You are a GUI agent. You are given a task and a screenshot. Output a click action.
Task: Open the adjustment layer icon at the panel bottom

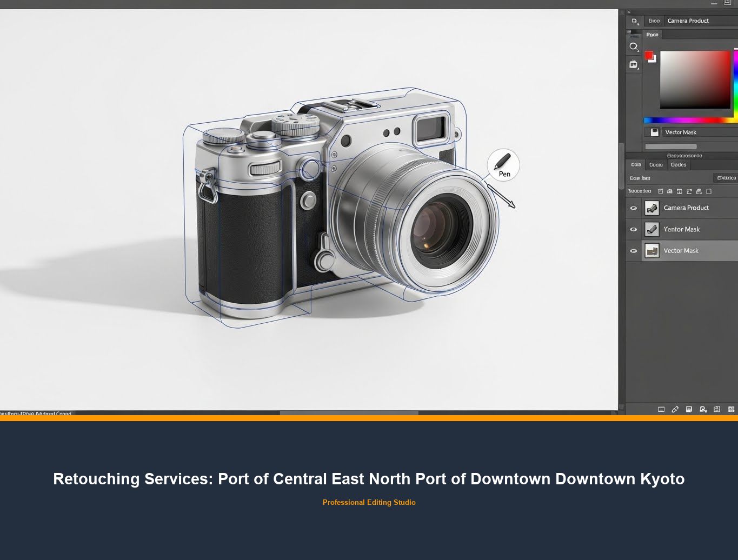pyautogui.click(x=703, y=409)
